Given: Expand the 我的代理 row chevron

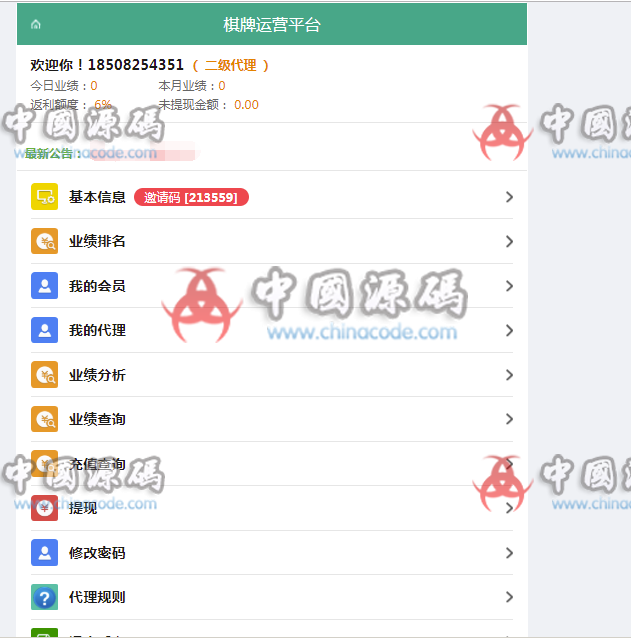Looking at the screenshot, I should (509, 330).
